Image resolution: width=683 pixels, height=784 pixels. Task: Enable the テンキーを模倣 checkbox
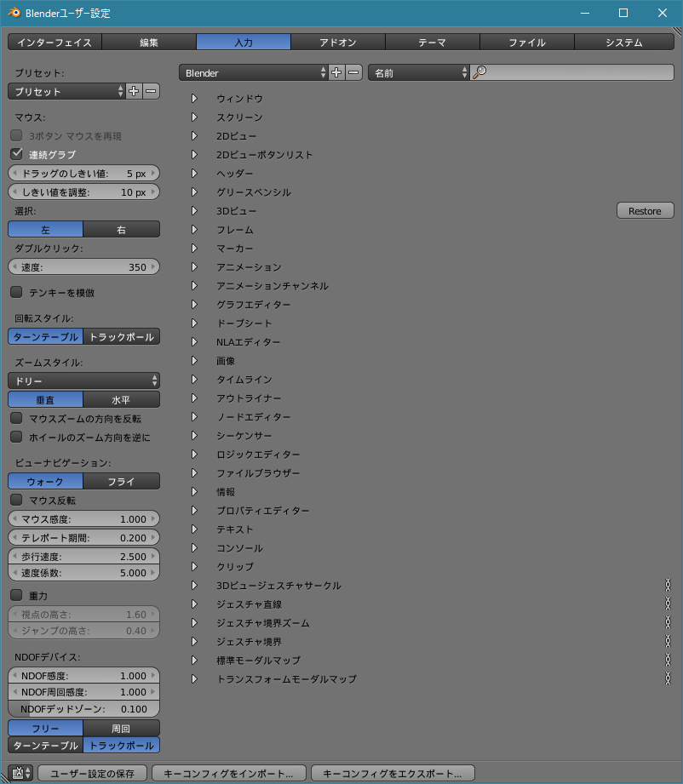click(x=16, y=292)
